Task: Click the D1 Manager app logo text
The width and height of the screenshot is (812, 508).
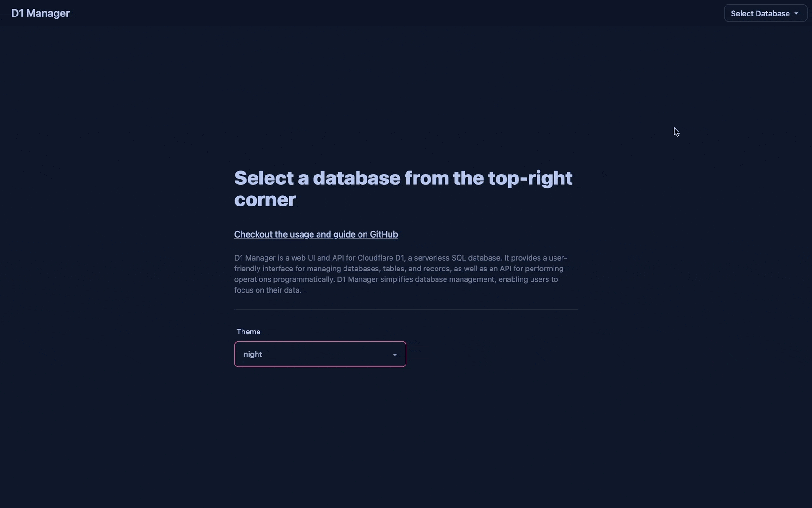Action: point(40,13)
